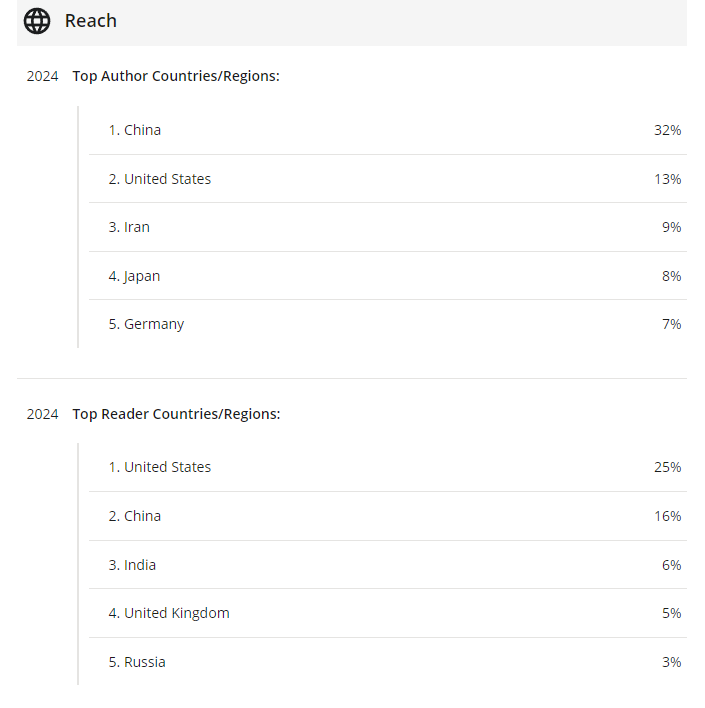705x708 pixels.
Task: Click the 16% China reader value
Action: 668,516
